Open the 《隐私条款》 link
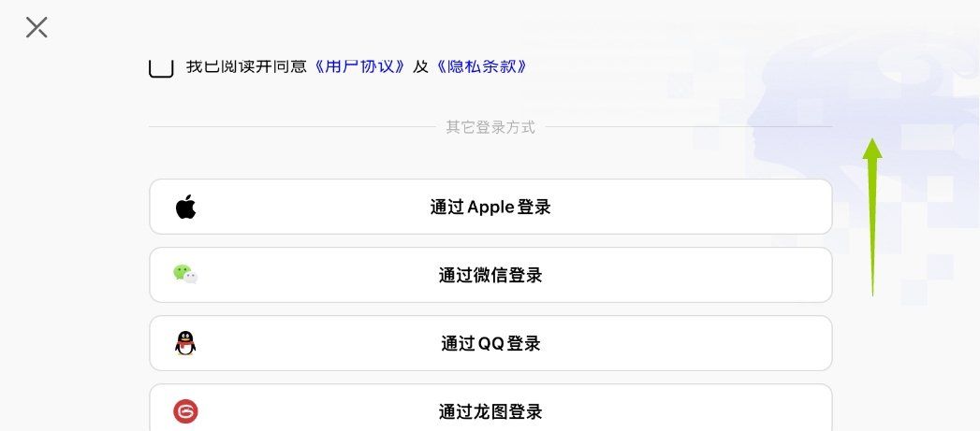The height and width of the screenshot is (431, 980). (x=481, y=66)
